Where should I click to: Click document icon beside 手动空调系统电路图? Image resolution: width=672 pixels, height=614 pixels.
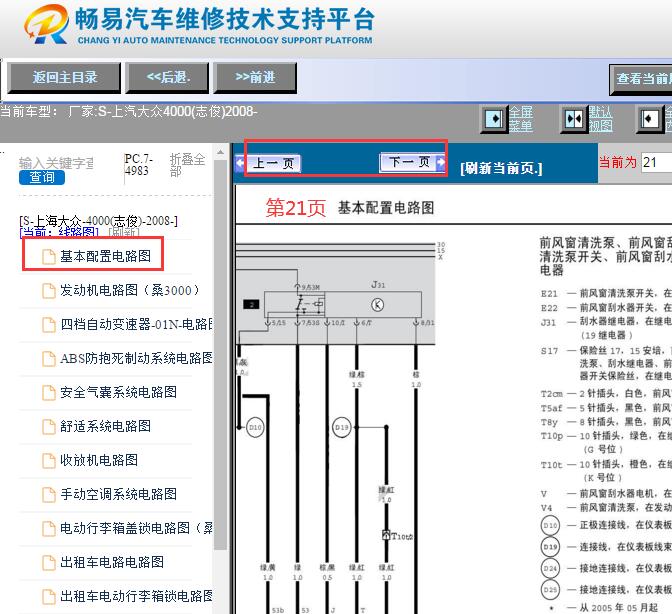49,494
